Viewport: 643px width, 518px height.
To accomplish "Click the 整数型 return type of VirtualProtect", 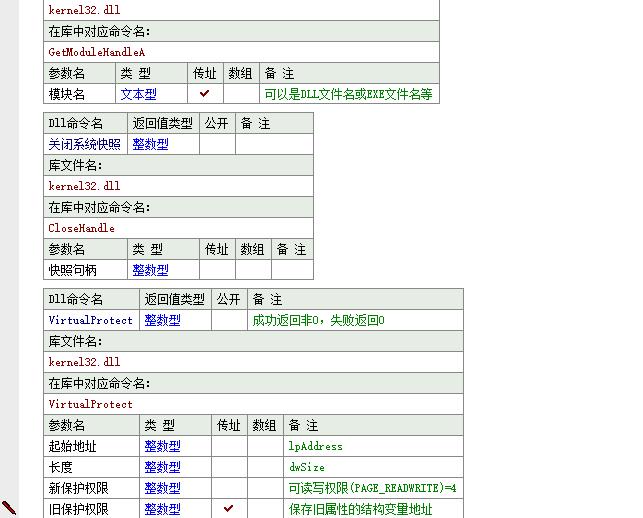I will point(162,320).
